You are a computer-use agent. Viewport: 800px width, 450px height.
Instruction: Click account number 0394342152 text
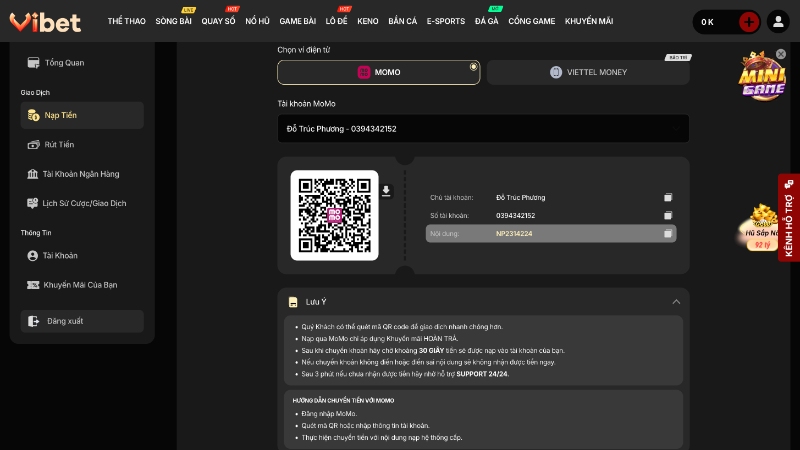click(515, 215)
